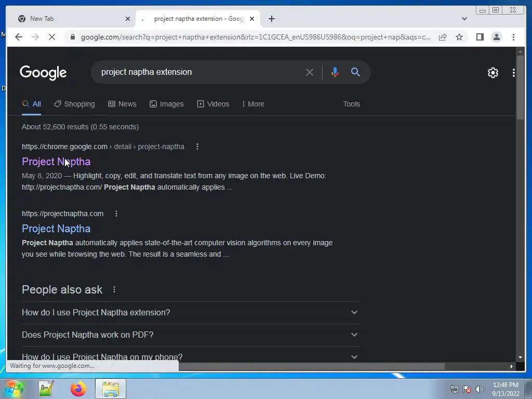Open a new tab with the plus button
This screenshot has width=532, height=399.
click(x=271, y=19)
